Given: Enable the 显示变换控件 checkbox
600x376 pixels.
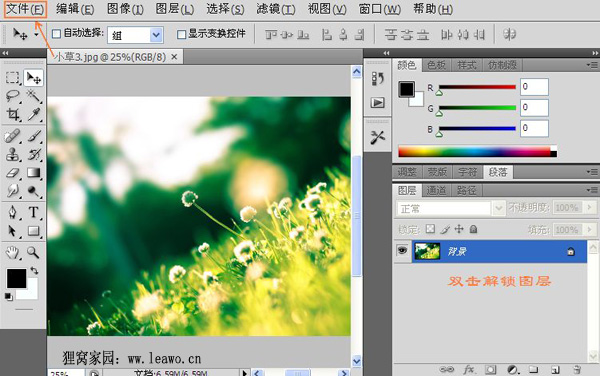Looking at the screenshot, I should (181, 34).
